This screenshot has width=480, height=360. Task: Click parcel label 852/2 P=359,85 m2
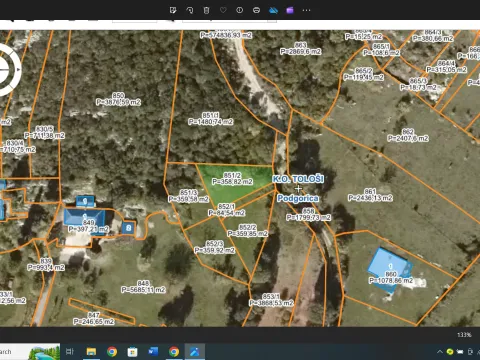[247, 230]
